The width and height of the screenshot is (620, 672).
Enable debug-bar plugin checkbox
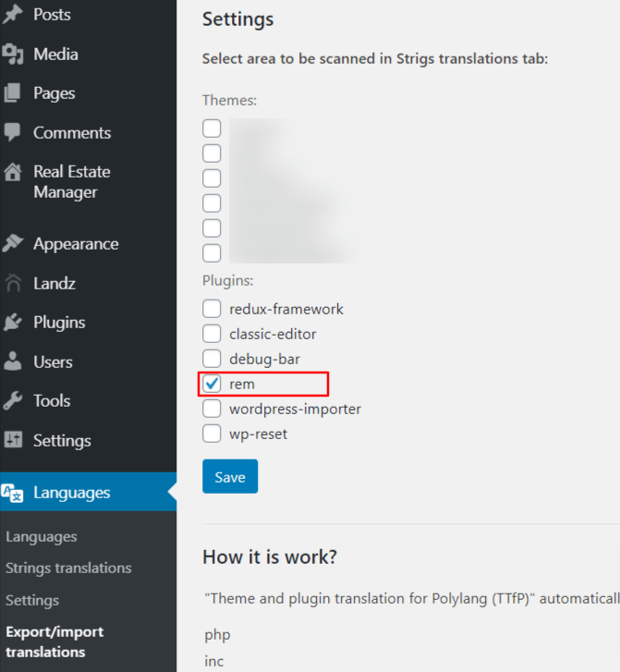212,359
